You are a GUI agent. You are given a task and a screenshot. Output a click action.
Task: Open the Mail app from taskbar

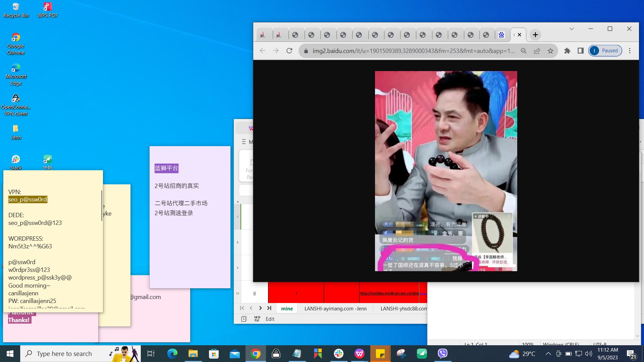(x=235, y=354)
